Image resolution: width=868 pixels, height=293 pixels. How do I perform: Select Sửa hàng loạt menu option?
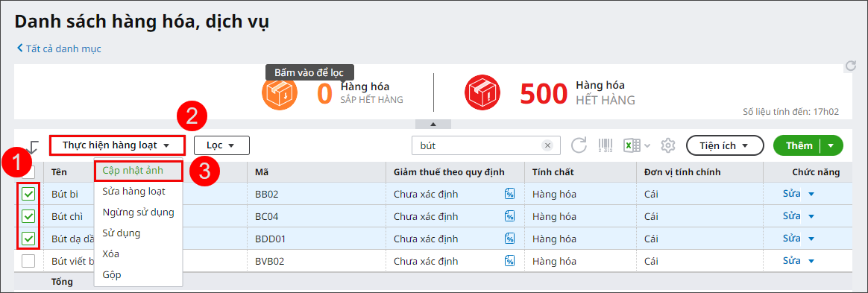[x=134, y=191]
